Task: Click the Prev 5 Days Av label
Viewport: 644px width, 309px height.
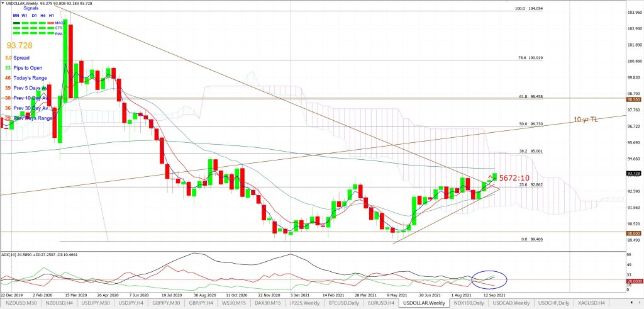Action: pyautogui.click(x=31, y=88)
